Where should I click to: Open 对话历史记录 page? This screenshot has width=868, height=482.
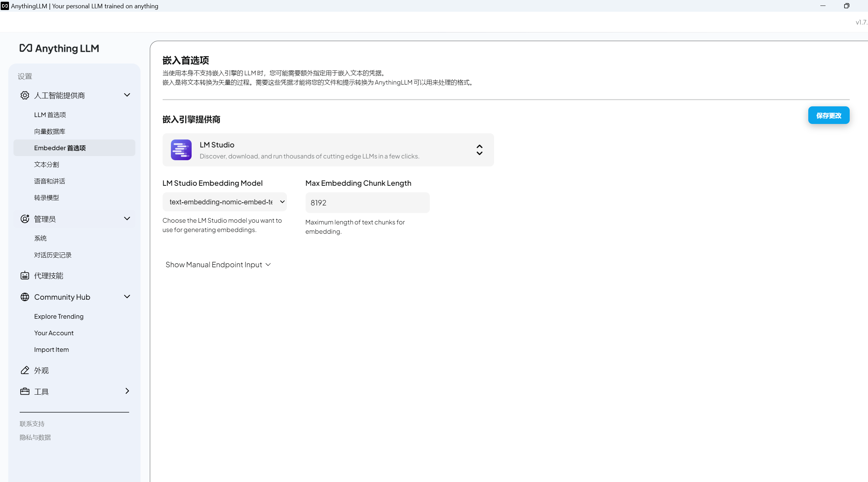point(53,255)
